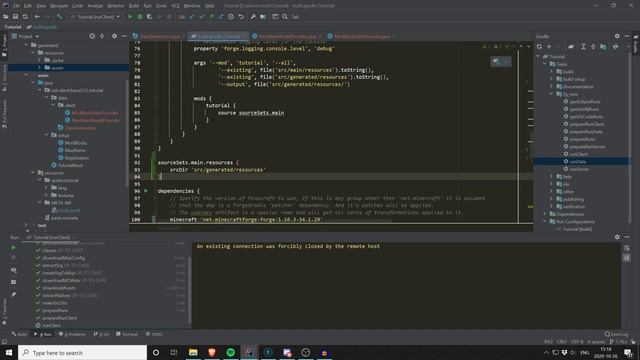The width and height of the screenshot is (640, 360).
Task: Open the Event Log in the status bar
Action: click(616, 334)
